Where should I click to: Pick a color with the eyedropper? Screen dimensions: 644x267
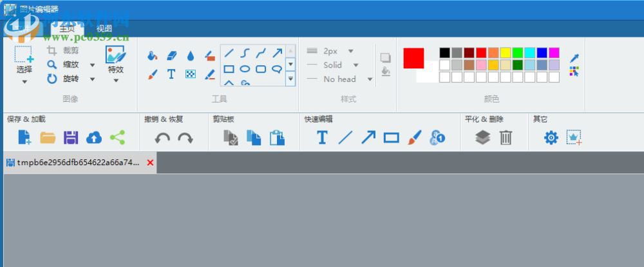point(574,59)
